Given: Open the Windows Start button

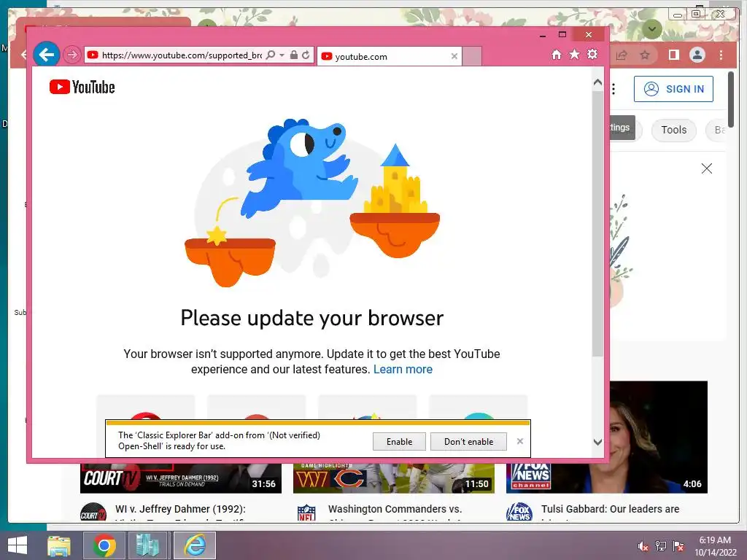Looking at the screenshot, I should (x=18, y=545).
